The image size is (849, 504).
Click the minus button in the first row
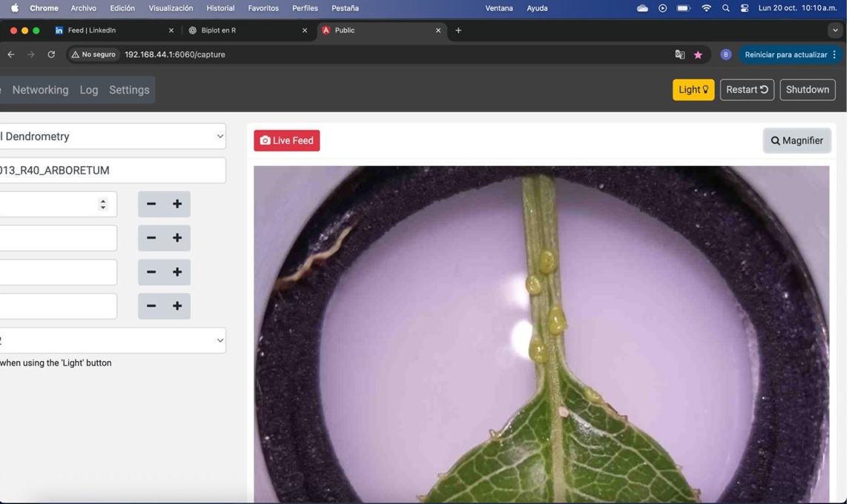(x=151, y=204)
